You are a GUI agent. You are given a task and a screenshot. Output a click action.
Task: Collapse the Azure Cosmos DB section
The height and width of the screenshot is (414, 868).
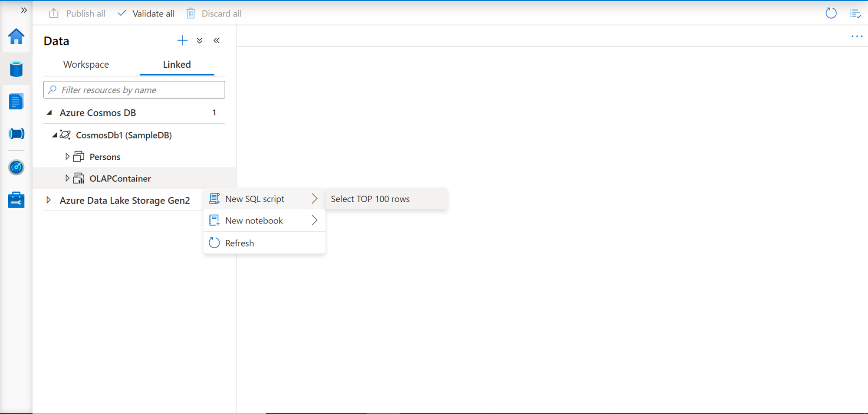coord(49,113)
